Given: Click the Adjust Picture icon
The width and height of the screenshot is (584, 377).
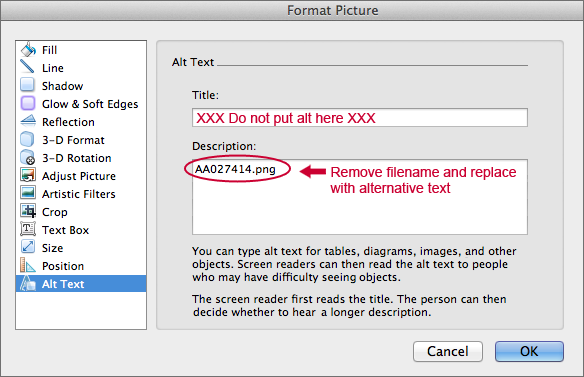Looking at the screenshot, I should 28,175.
